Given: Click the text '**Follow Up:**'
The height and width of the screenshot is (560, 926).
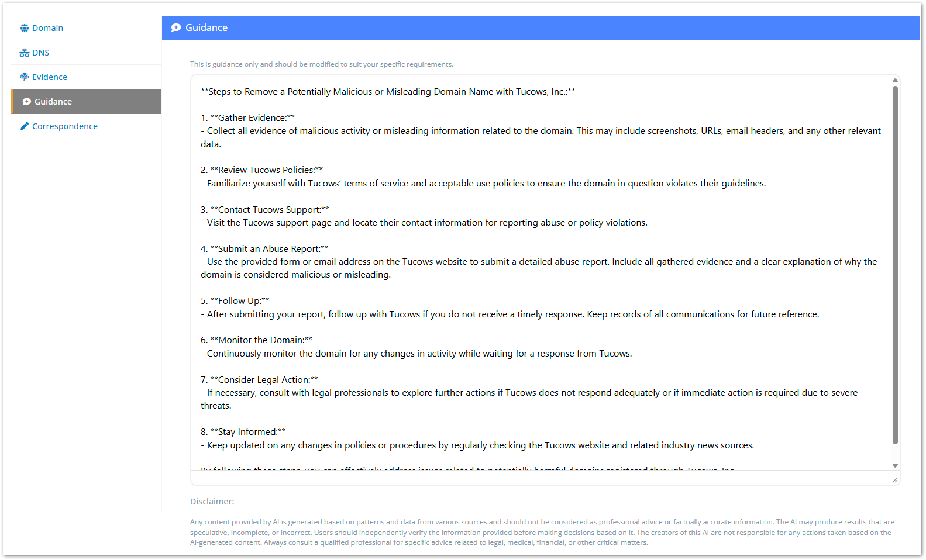Looking at the screenshot, I should (240, 301).
